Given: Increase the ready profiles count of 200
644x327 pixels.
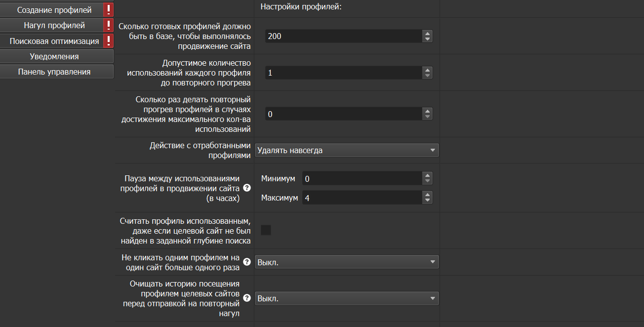Looking at the screenshot, I should 428,33.
